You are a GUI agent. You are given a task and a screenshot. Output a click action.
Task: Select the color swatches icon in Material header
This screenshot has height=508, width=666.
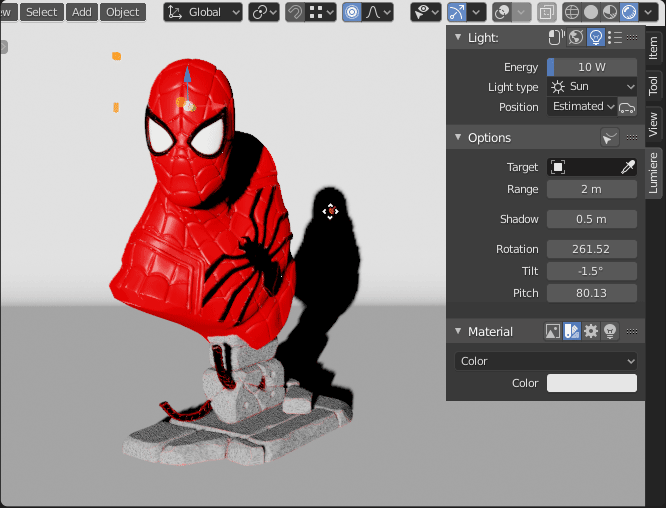pos(572,331)
